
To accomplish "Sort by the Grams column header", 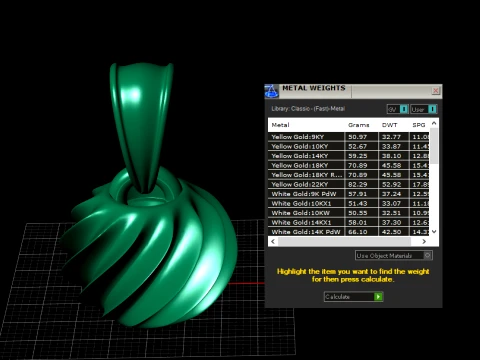I will pos(359,125).
